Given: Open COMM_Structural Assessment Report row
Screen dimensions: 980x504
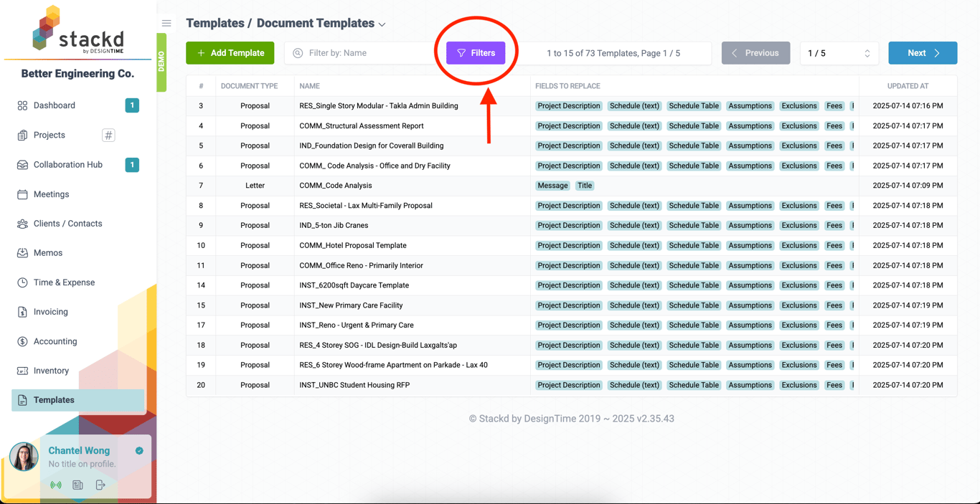Looking at the screenshot, I should (x=571, y=125).
